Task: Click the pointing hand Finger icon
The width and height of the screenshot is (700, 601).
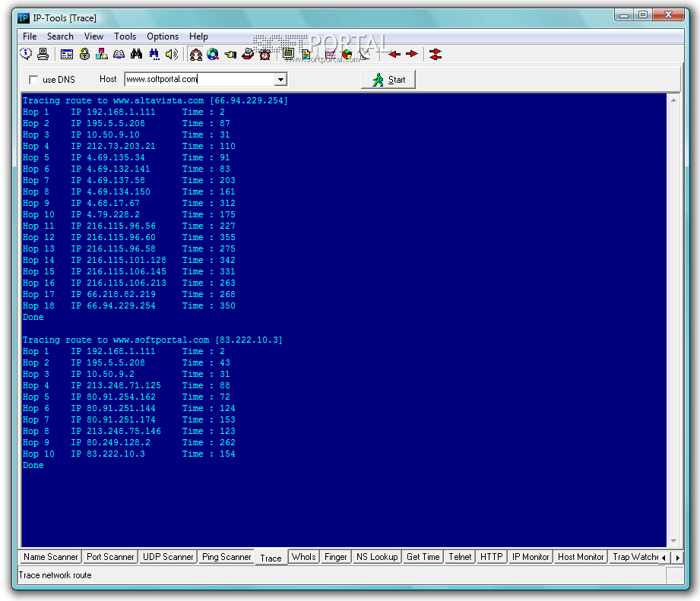Action: (x=230, y=55)
